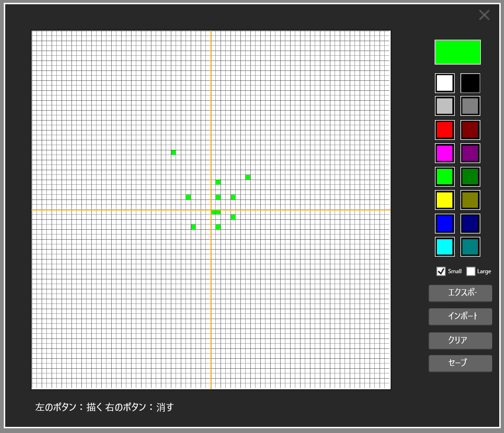Pick the cyan color swatch

(444, 247)
